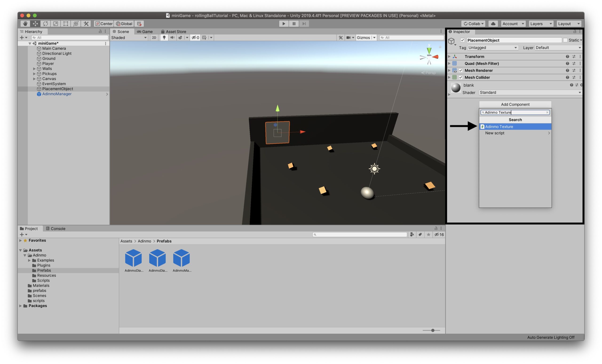Open Shaded draw mode dropdown
This screenshot has width=602, height=364.
[x=129, y=38]
